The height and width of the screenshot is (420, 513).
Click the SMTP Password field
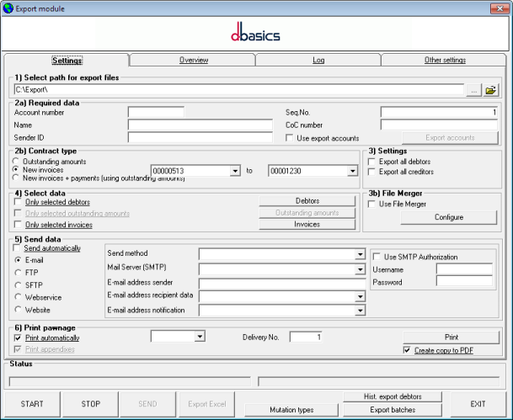coord(465,281)
